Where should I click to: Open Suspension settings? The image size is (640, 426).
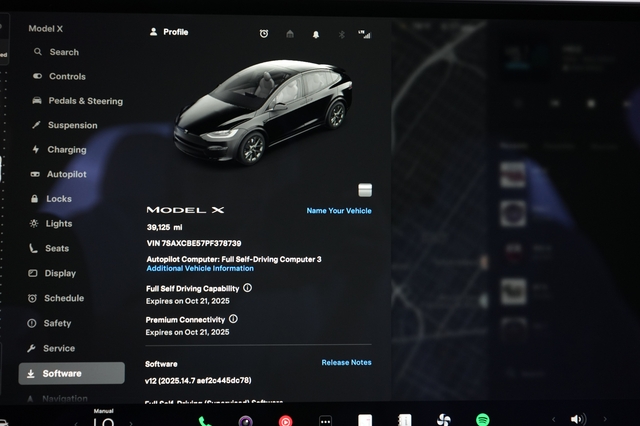point(65,125)
